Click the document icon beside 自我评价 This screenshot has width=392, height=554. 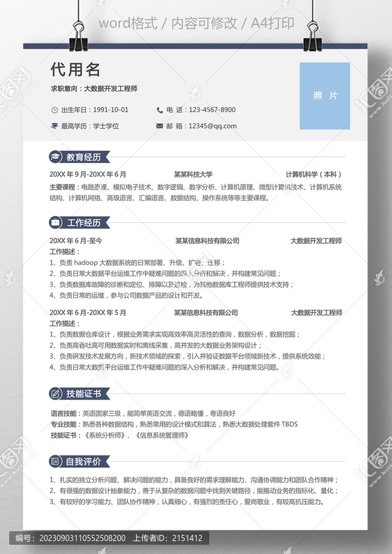[x=55, y=462]
